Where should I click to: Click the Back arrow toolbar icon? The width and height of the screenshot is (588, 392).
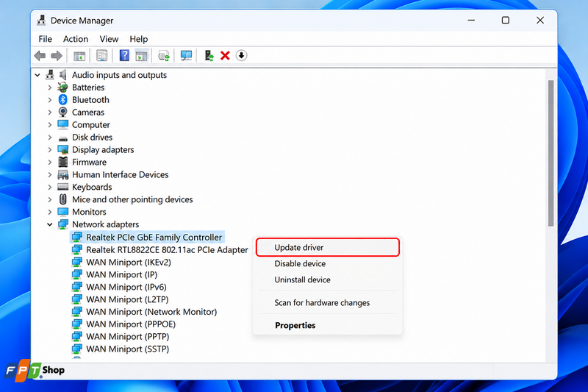pyautogui.click(x=40, y=56)
